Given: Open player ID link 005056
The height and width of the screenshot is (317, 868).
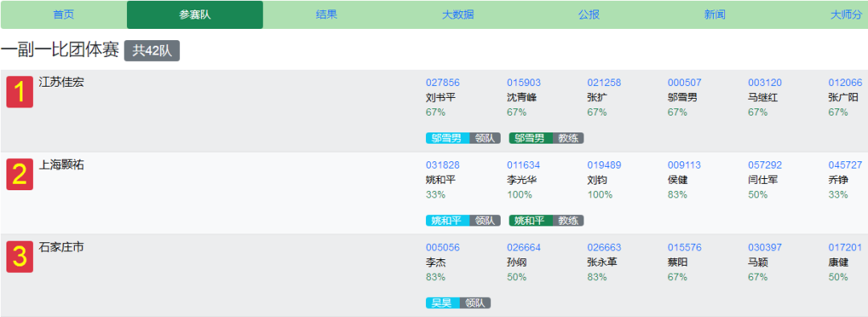Looking at the screenshot, I should click(x=443, y=248).
